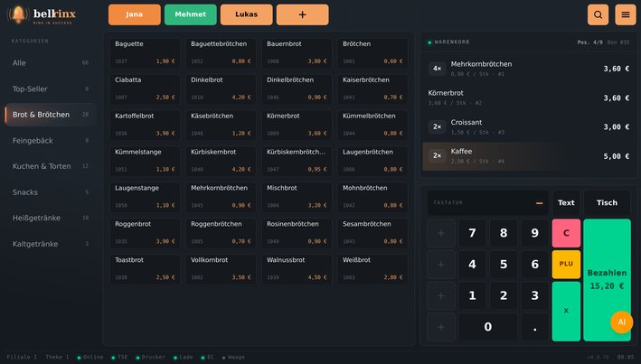Add Kürbiskernbrot product tile
641x364 pixels.
(222, 161)
